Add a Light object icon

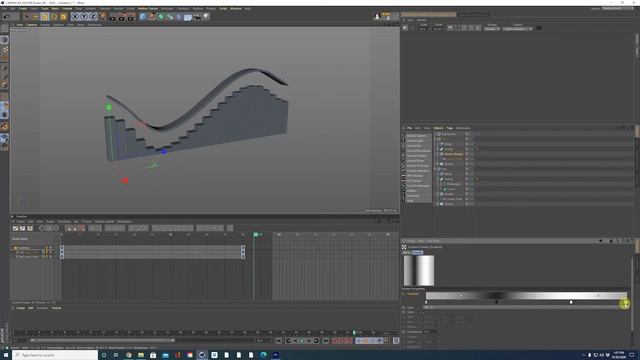pyautogui.click(x=206, y=17)
